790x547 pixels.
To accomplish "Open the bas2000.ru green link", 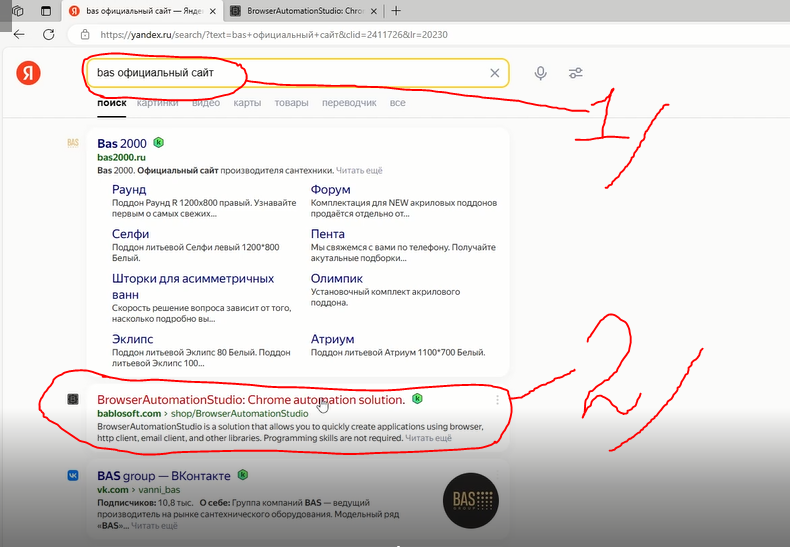I will pyautogui.click(x=121, y=157).
